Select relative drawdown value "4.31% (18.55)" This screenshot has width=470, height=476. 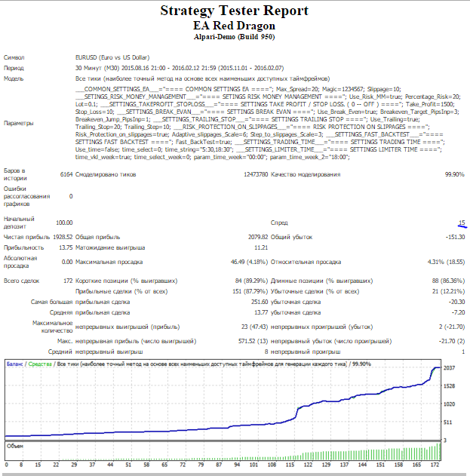point(446,262)
